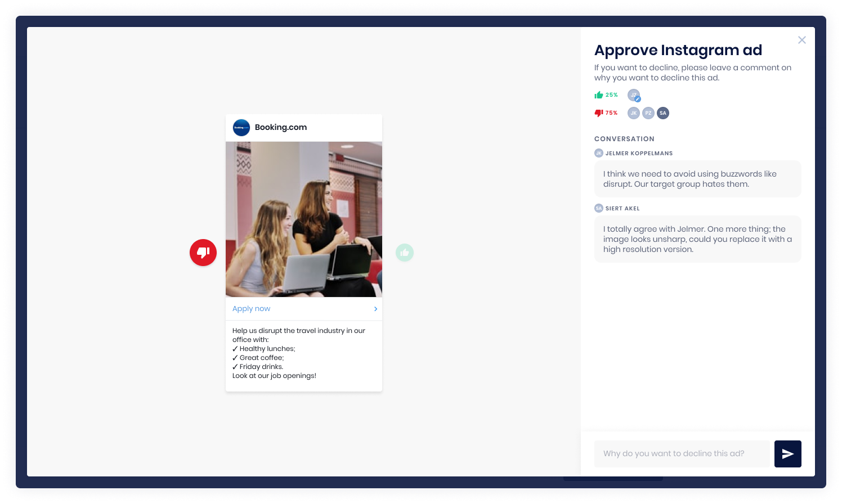This screenshot has height=504, width=842.
Task: Click the red thumbs-down icon next to 75%
Action: (599, 113)
